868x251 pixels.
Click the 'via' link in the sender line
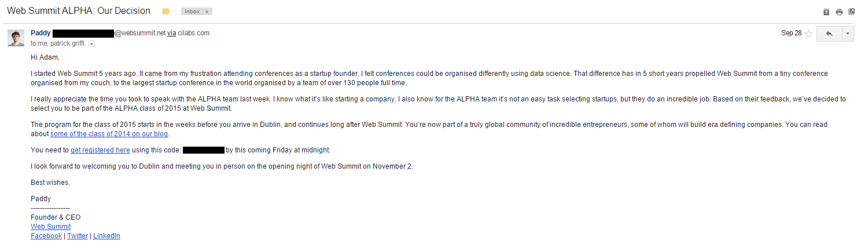tap(172, 33)
